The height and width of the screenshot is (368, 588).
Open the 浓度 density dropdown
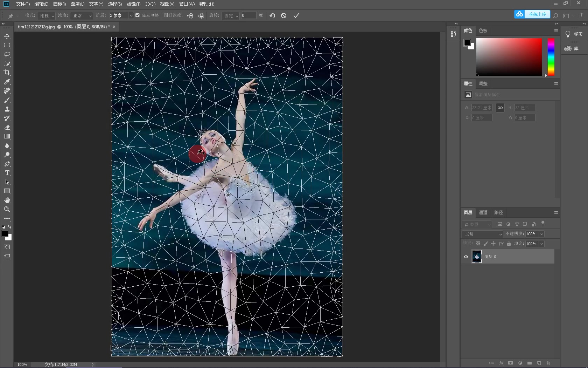(81, 15)
